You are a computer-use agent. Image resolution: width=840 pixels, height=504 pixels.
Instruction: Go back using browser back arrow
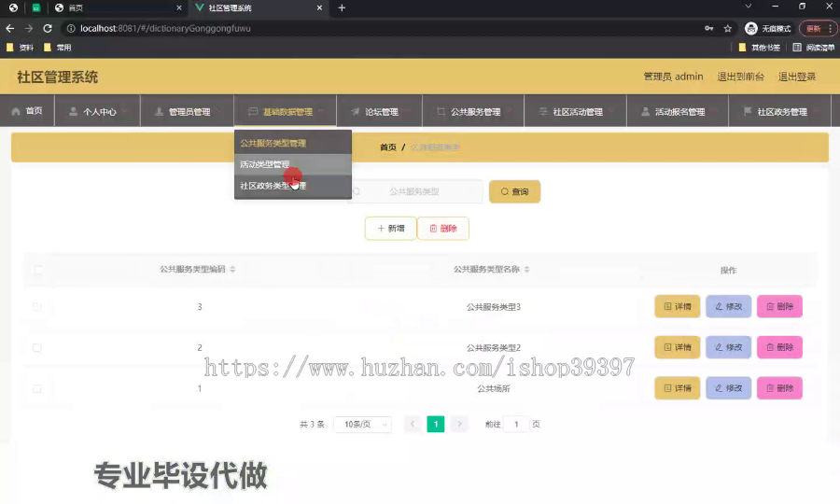10,28
